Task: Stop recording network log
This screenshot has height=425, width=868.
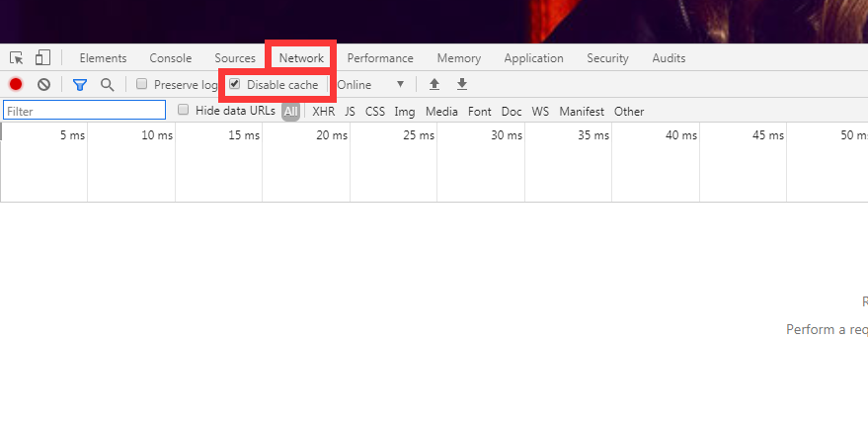Action: [16, 85]
